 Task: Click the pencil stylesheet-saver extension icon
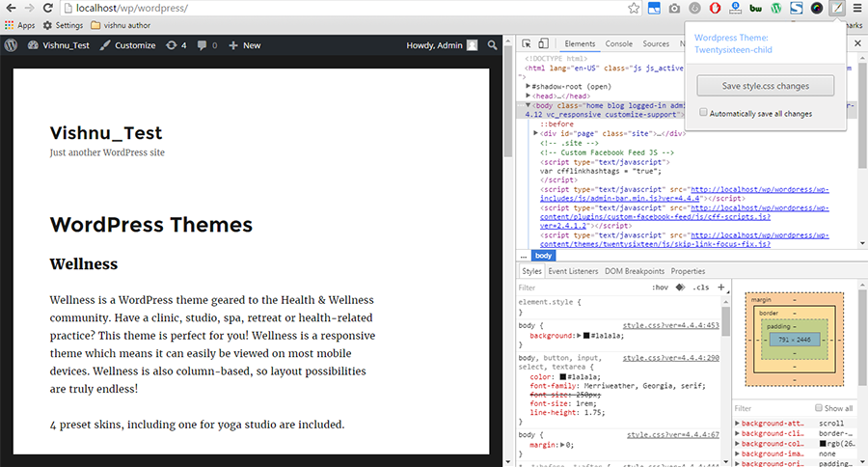pos(837,9)
